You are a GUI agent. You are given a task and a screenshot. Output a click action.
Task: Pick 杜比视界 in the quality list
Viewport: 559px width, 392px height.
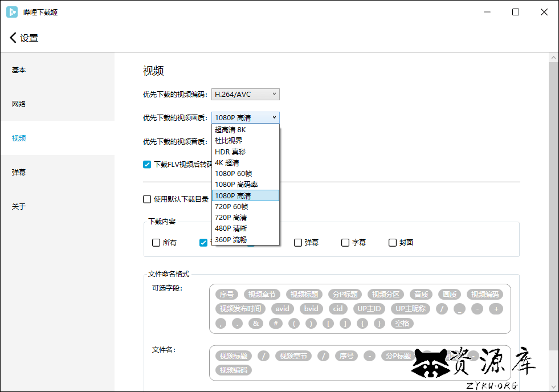[245, 141]
